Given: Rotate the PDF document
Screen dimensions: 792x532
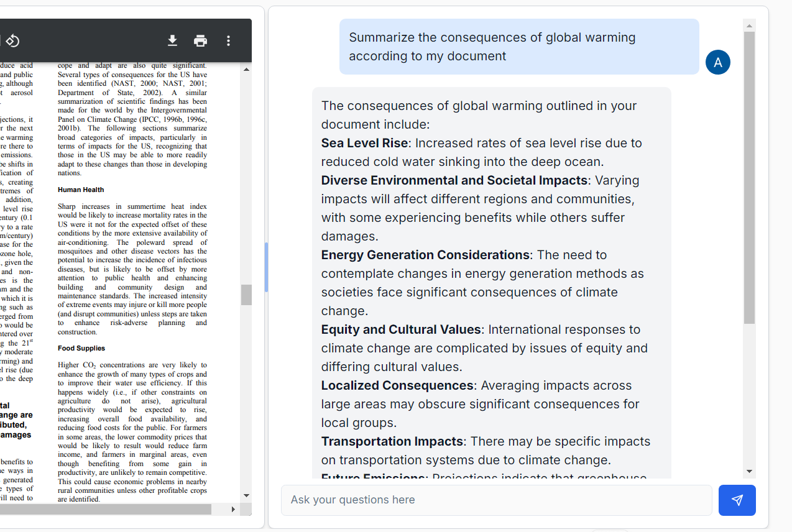Looking at the screenshot, I should (12, 41).
